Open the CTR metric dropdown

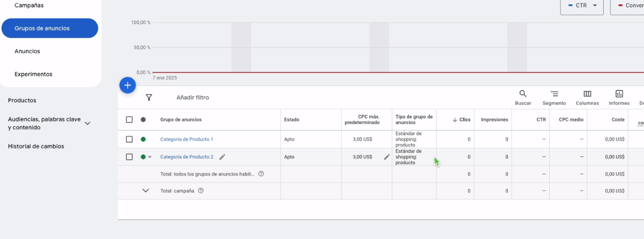click(x=582, y=5)
